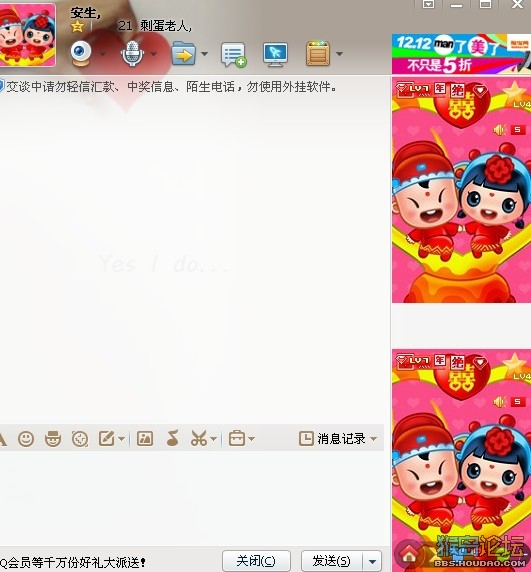
Task: Create a discussion group via chat-plus icon
Action: point(233,55)
